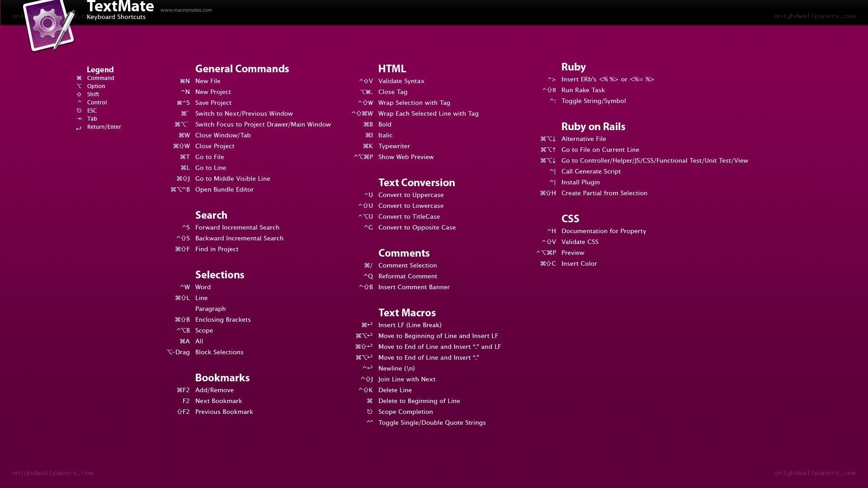The width and height of the screenshot is (868, 488).
Task: Click 'Typewriter' under HTML
Action: [394, 146]
